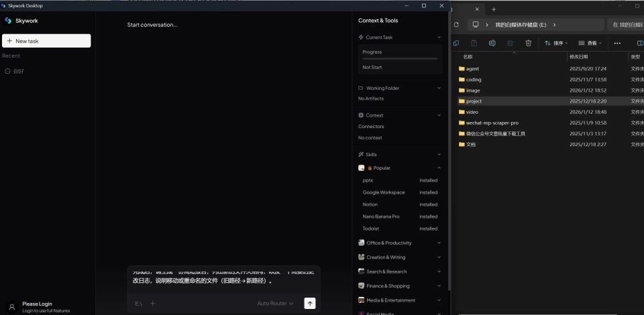Send the message with the arrow button
This screenshot has height=315, width=644.
point(310,303)
